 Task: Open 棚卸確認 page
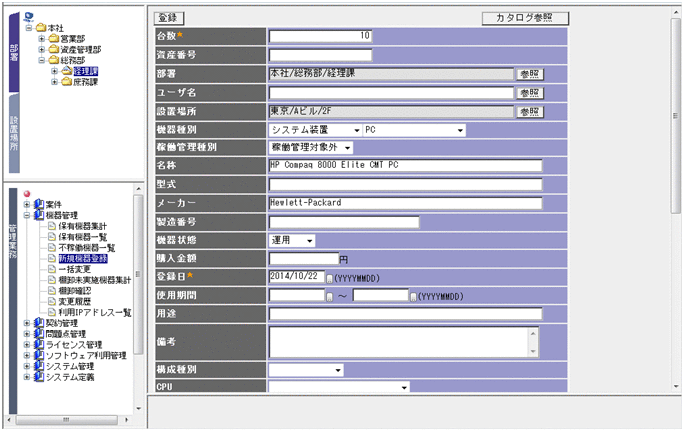(69, 291)
